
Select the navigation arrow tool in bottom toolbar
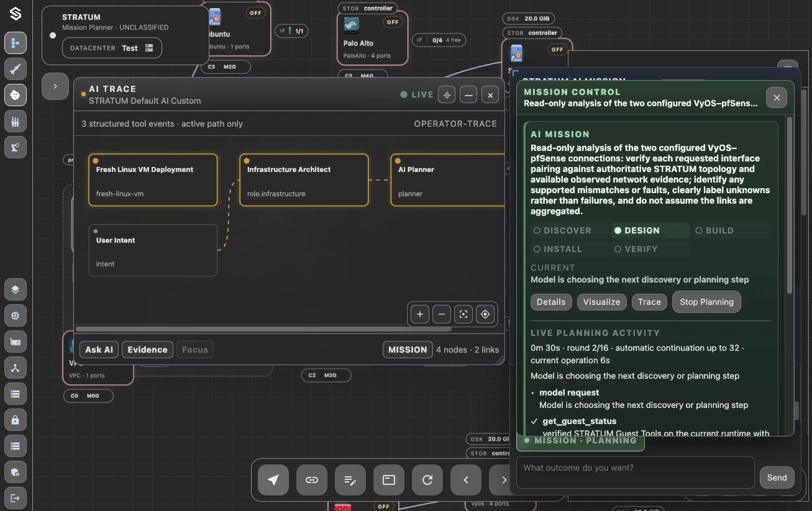click(x=273, y=479)
